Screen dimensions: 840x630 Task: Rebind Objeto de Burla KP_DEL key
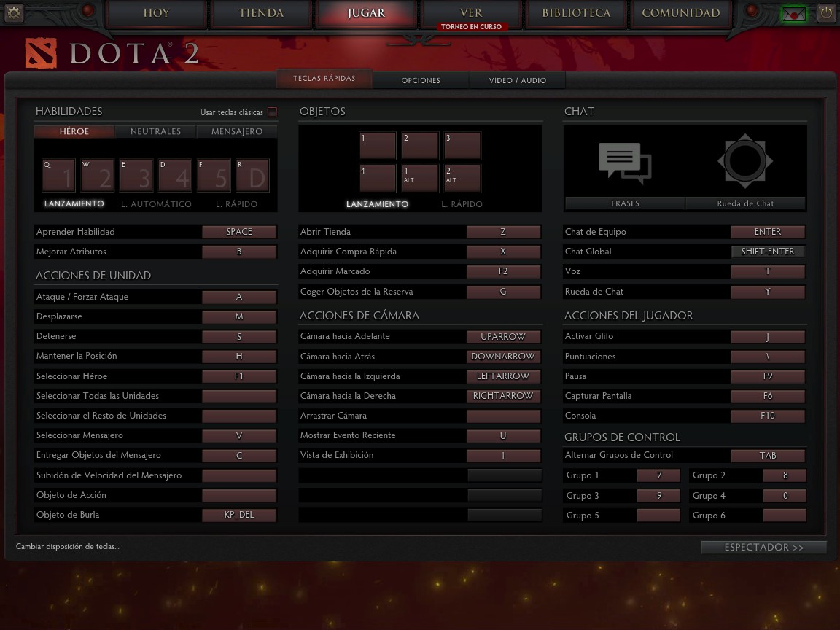[x=239, y=515]
